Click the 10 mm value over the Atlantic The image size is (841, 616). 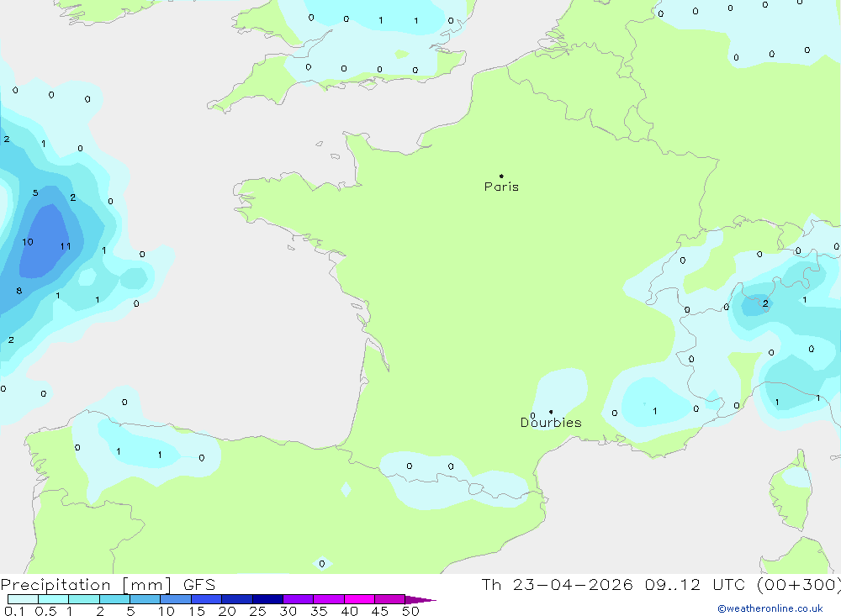tap(28, 242)
